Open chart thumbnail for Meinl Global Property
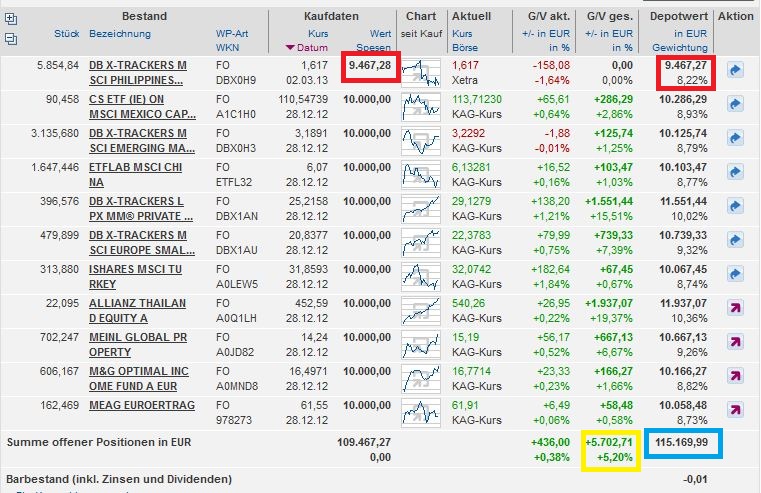The width and height of the screenshot is (761, 493). click(421, 345)
